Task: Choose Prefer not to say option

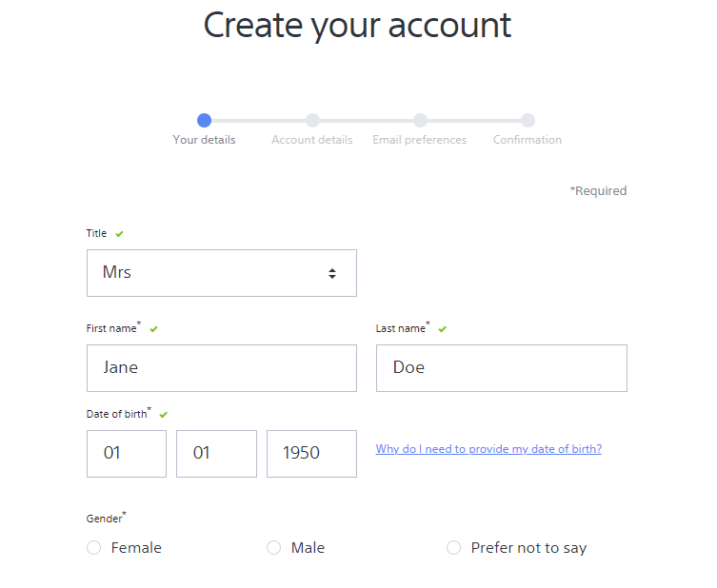Action: click(x=453, y=547)
